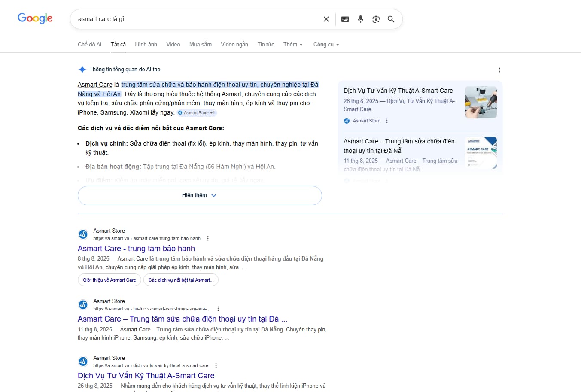Open Google Lens image search
This screenshot has width=581, height=392.
[376, 19]
